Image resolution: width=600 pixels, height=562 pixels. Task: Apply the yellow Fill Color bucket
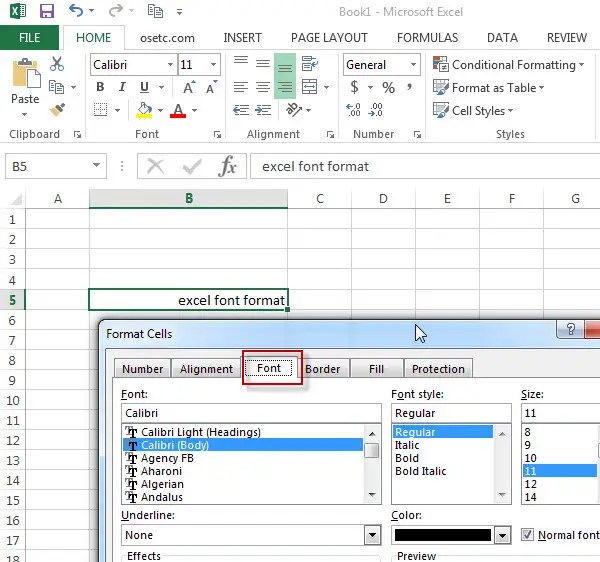coord(144,110)
